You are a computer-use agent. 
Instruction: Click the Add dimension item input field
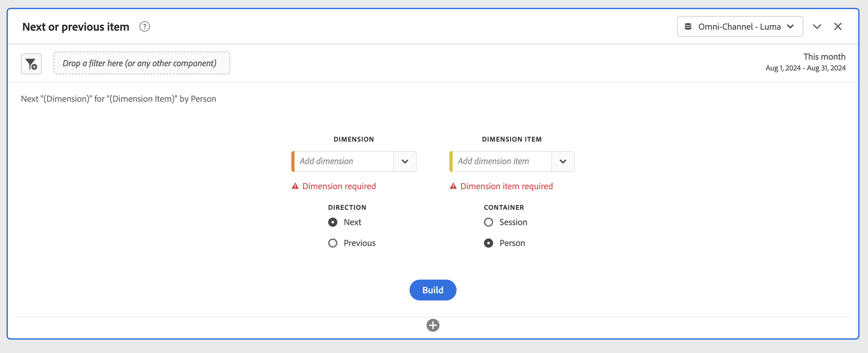[x=501, y=161]
